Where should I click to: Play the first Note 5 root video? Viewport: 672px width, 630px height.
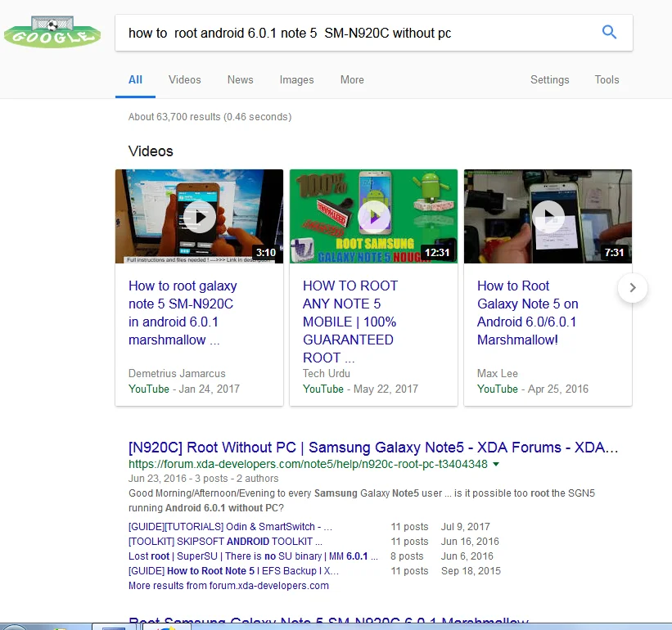(199, 217)
